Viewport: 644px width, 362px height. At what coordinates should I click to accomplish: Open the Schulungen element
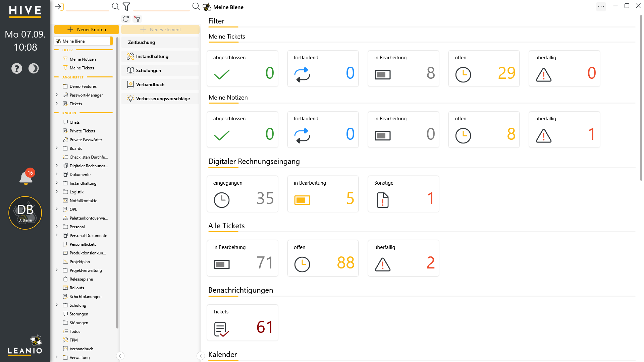point(160,70)
